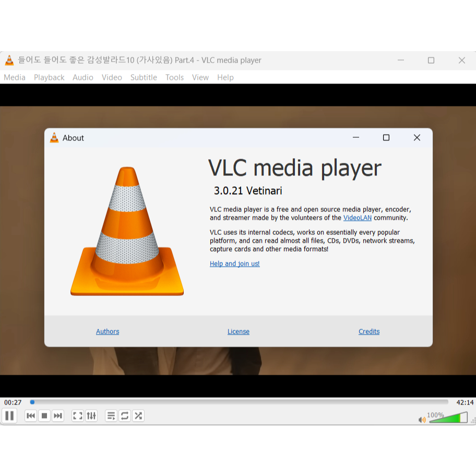The height and width of the screenshot is (476, 476).
Task: Adjust the volume slider level
Action: [448, 418]
